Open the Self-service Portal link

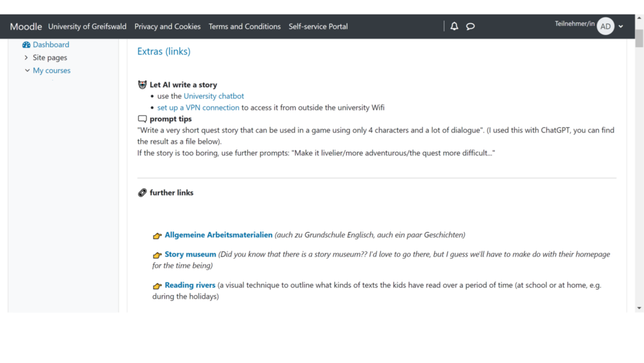[x=318, y=26]
